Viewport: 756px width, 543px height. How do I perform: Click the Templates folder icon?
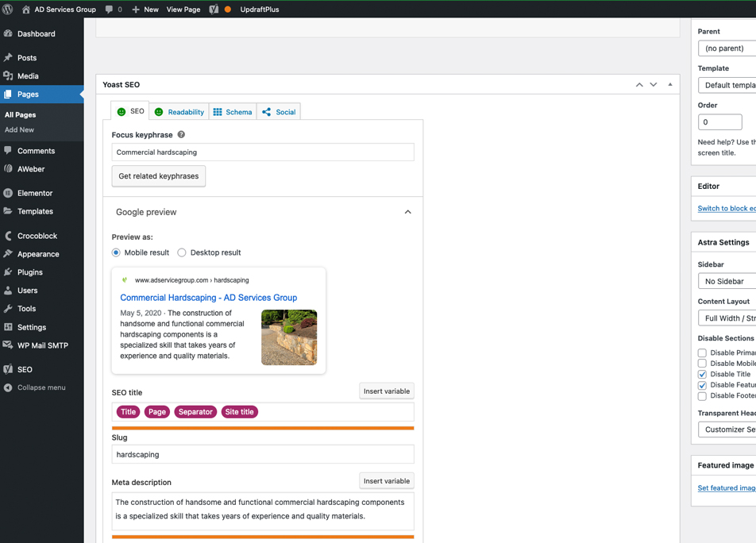coord(8,211)
